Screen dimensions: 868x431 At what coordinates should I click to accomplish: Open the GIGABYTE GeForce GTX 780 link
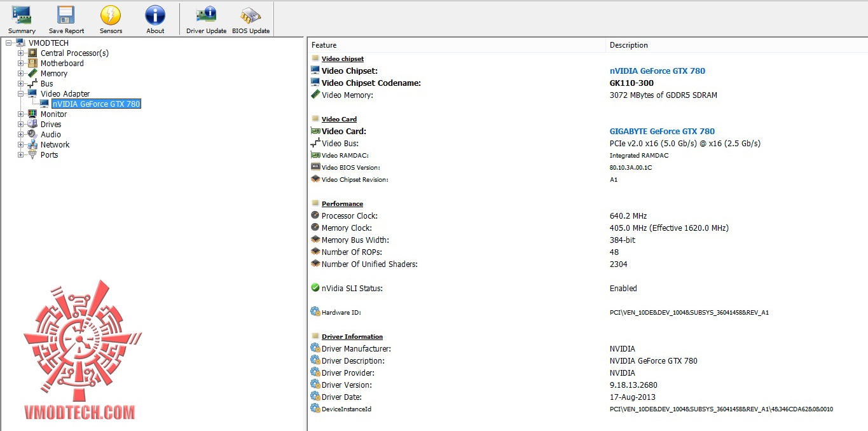[x=662, y=131]
